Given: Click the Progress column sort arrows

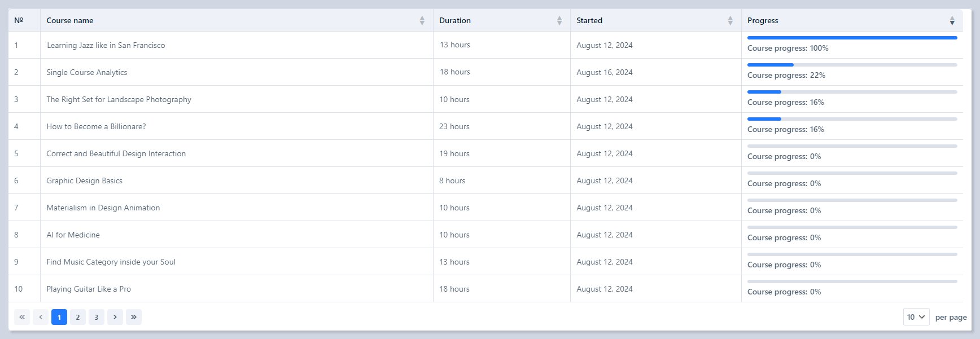Looking at the screenshot, I should tap(952, 21).
